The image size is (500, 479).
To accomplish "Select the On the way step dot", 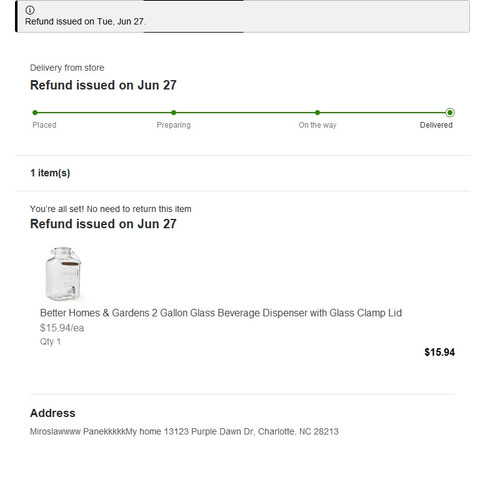I will [317, 113].
